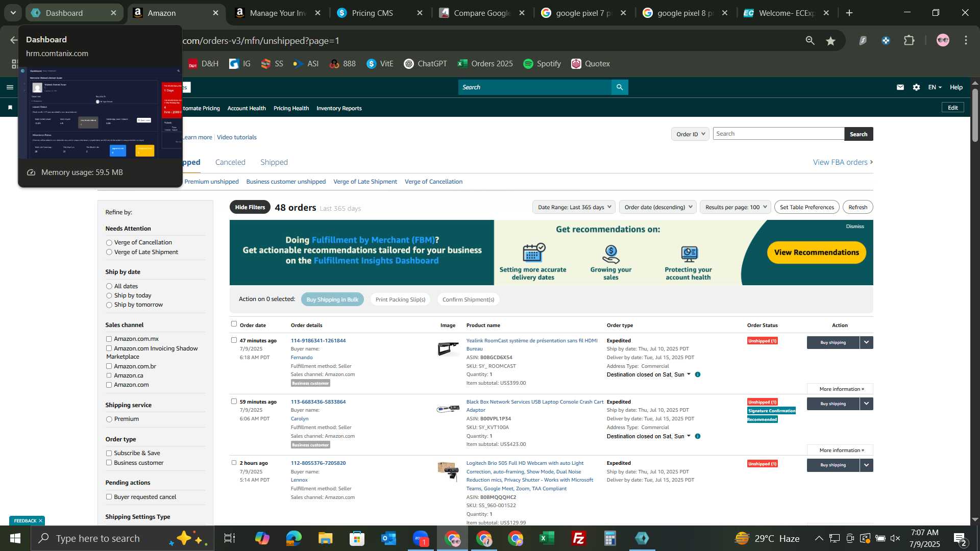Click the Refresh button
The height and width of the screenshot is (551, 980).
pyautogui.click(x=857, y=207)
